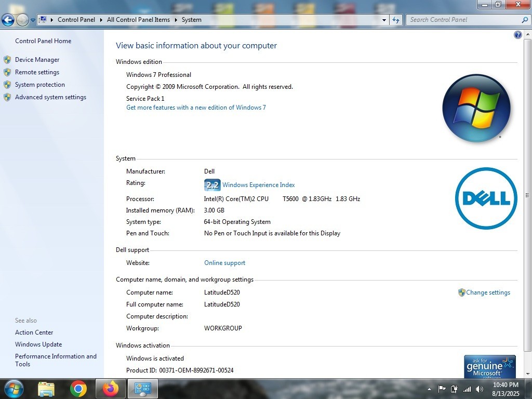Open Control Panel Home link

(x=43, y=41)
